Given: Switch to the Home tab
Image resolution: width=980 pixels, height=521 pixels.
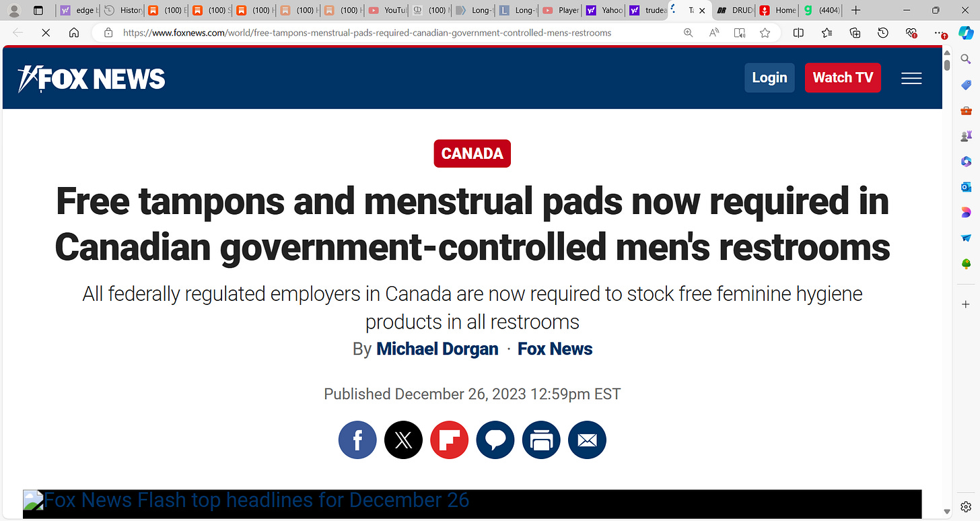Looking at the screenshot, I should (x=778, y=10).
